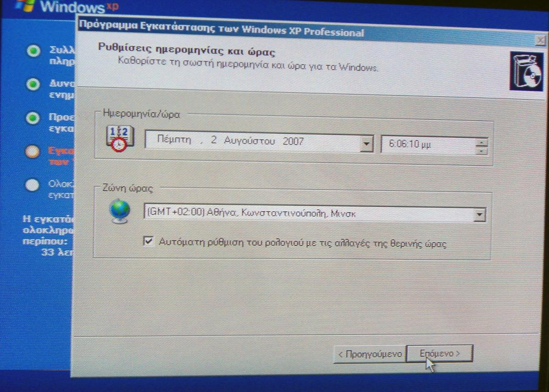Screen dimensions: 549x392
Task: Click the Ζώνη ώρας group label
Action: (127, 188)
